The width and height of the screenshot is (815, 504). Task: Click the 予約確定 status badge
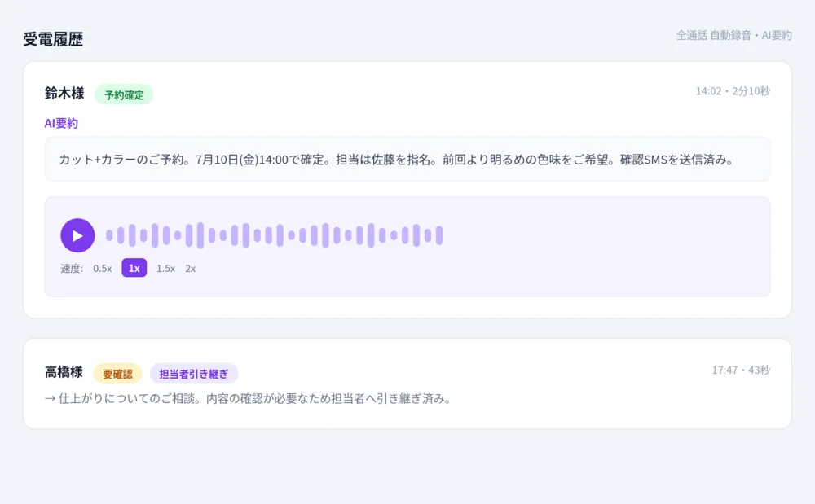pyautogui.click(x=124, y=95)
